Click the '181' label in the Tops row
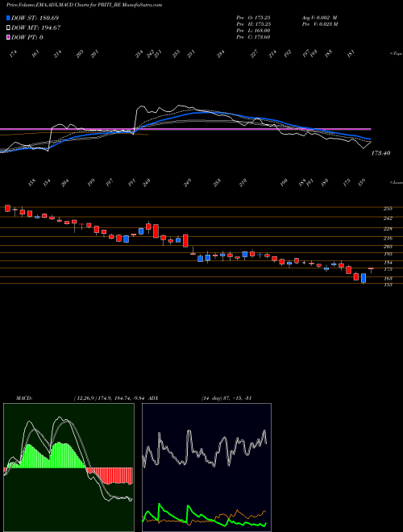Image resolution: width=403 pixels, height=532 pixels. pos(351,54)
